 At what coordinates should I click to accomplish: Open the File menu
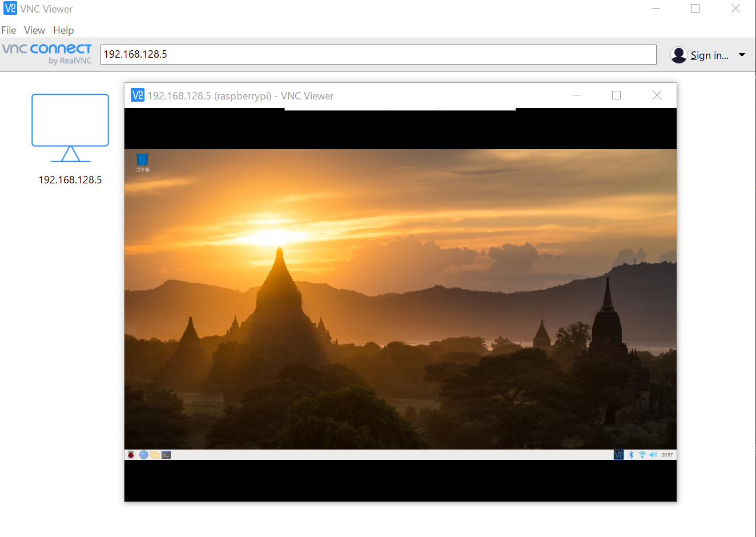tap(9, 30)
